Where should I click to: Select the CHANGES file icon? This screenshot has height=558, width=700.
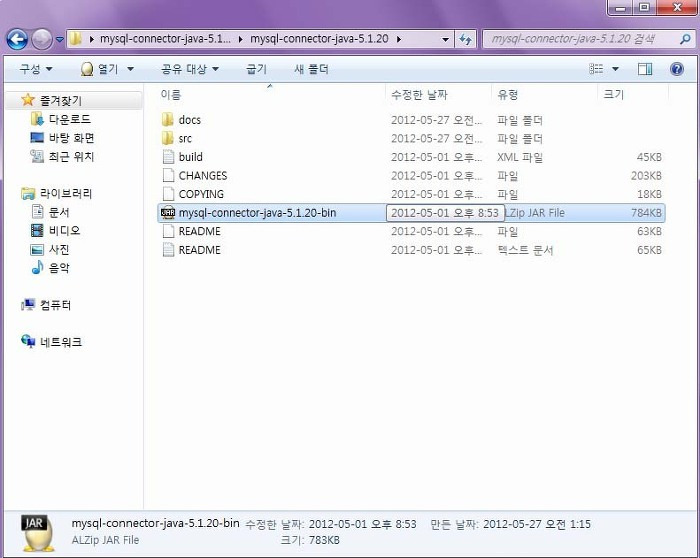pyautogui.click(x=168, y=175)
